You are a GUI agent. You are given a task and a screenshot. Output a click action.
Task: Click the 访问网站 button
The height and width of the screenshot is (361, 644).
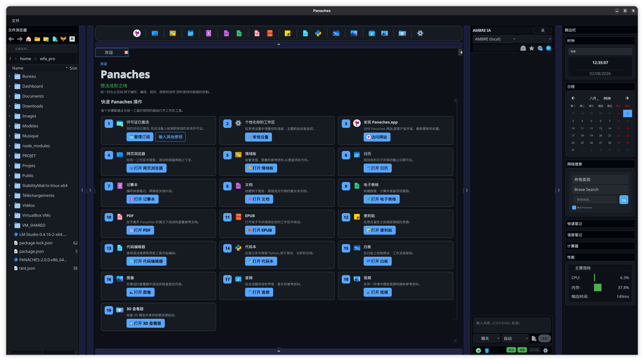tap(377, 137)
